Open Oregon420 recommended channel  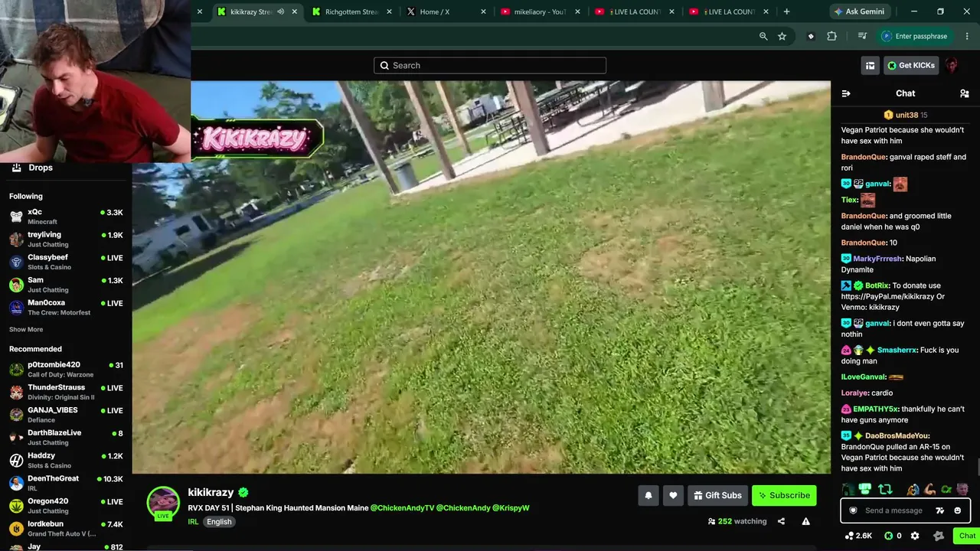pos(66,506)
